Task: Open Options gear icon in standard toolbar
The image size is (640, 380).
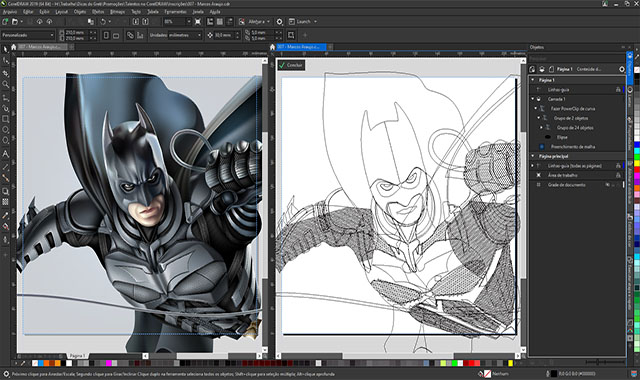Action: [280, 21]
